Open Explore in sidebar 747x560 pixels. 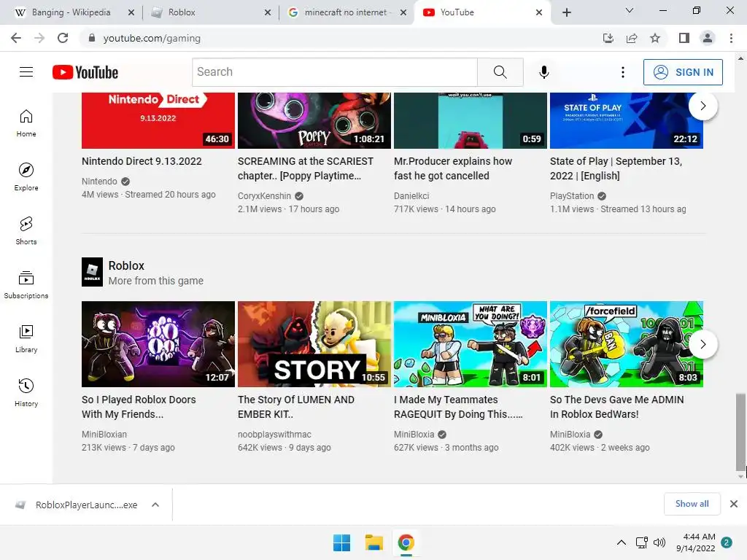click(x=26, y=177)
